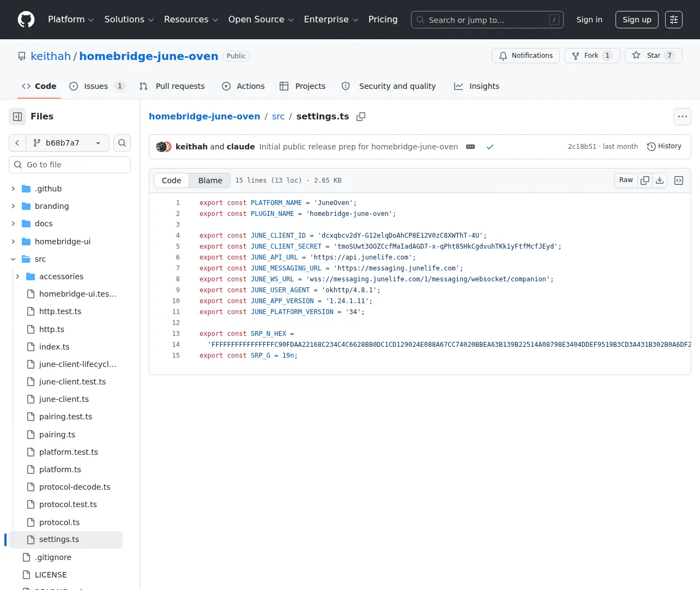Open Security and quality tab
700x590 pixels.
tap(389, 86)
